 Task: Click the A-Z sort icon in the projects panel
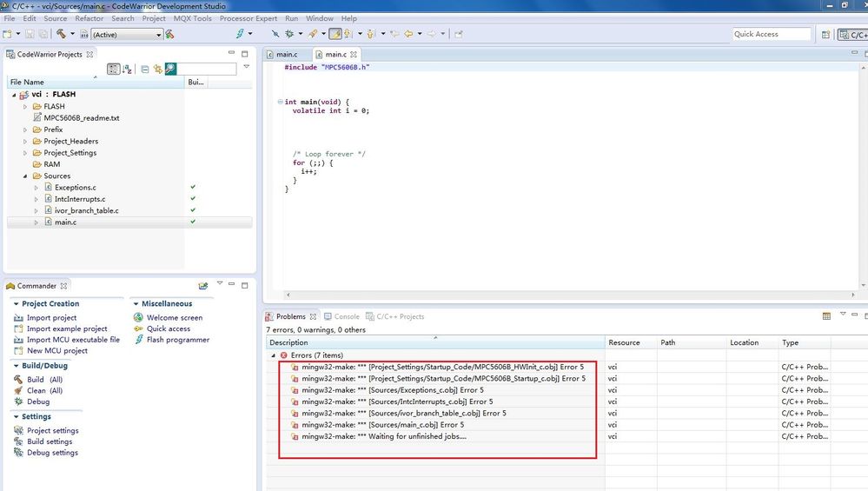coord(128,70)
